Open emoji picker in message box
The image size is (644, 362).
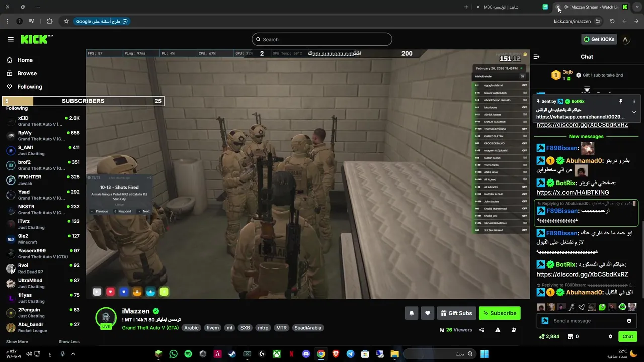pyautogui.click(x=629, y=321)
